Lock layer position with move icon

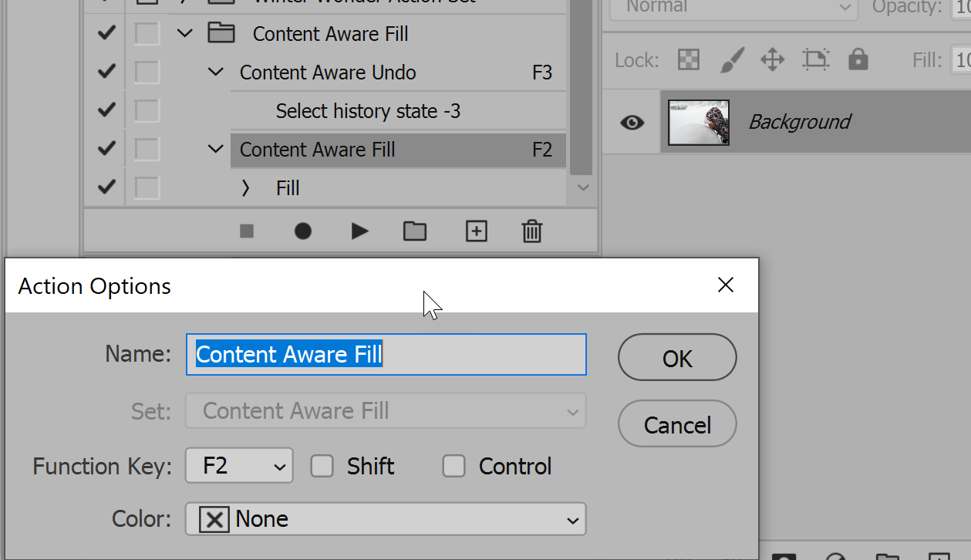point(772,59)
